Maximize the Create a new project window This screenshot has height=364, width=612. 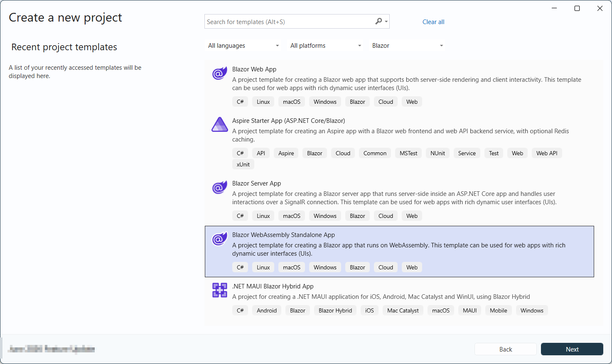click(577, 8)
